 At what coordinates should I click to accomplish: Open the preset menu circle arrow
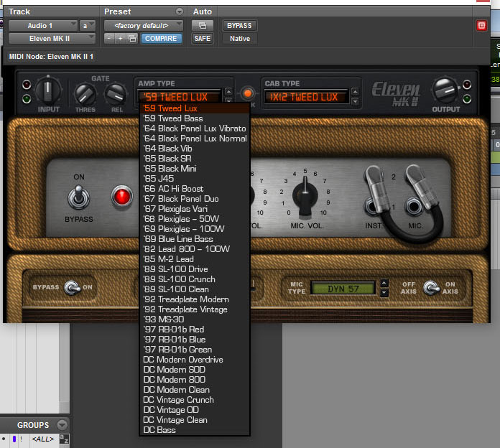(180, 11)
